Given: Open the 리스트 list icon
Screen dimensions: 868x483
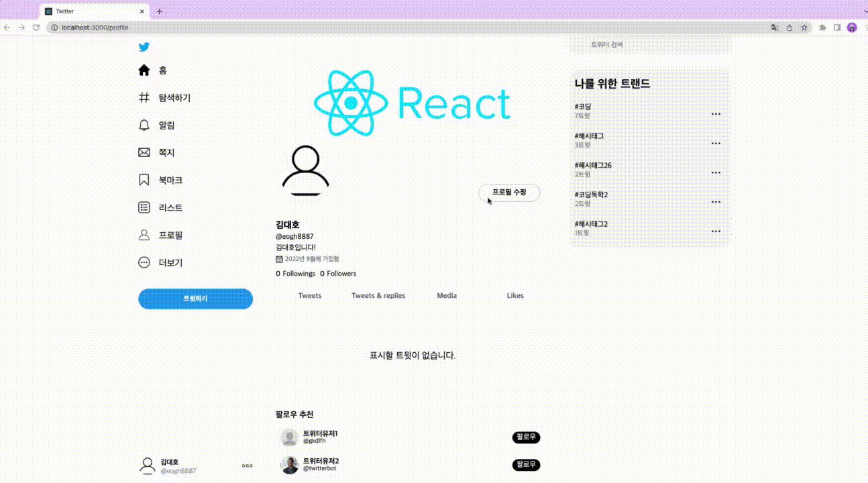Looking at the screenshot, I should 144,208.
